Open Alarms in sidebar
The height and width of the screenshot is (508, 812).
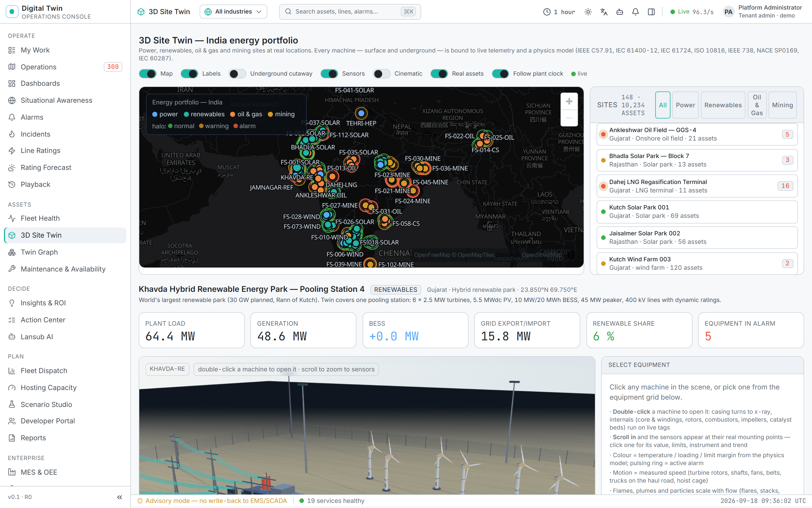(x=65, y=117)
